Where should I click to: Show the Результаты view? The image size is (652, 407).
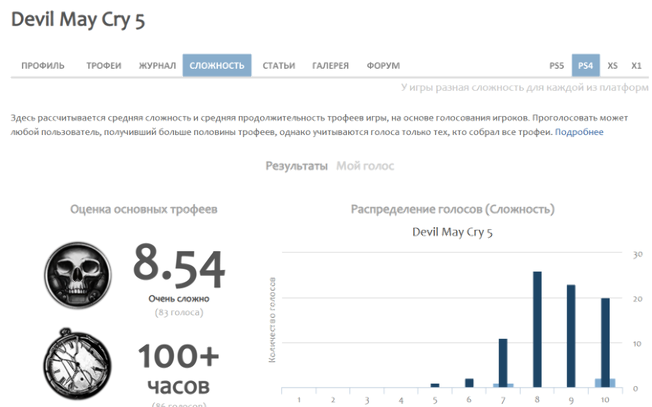point(296,166)
